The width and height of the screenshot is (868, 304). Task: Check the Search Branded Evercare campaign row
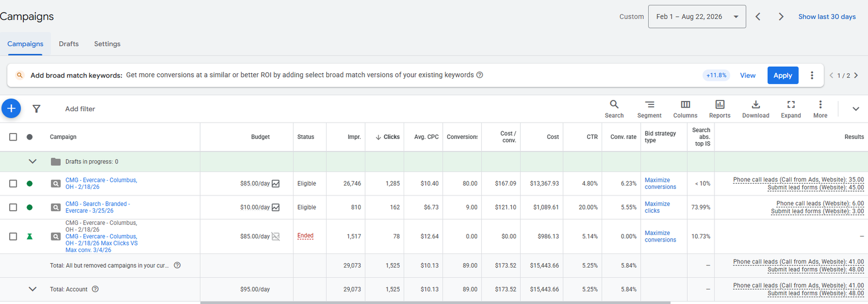click(x=13, y=207)
